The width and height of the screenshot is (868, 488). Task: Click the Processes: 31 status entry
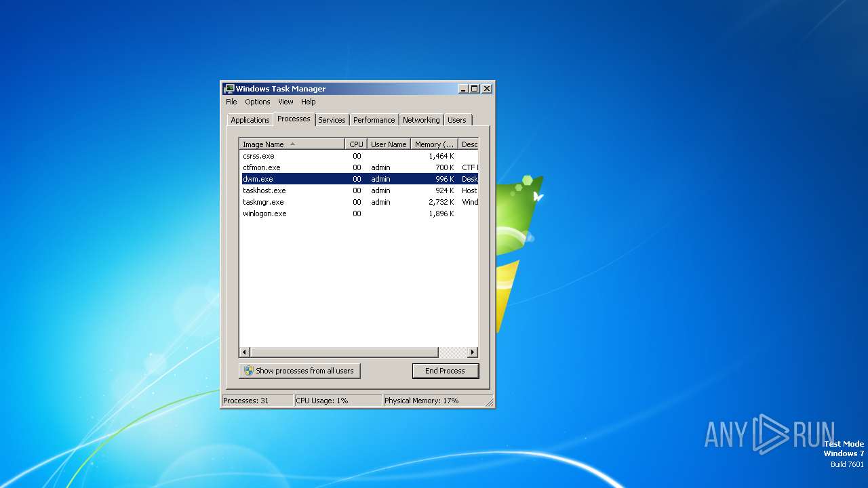[x=257, y=401]
